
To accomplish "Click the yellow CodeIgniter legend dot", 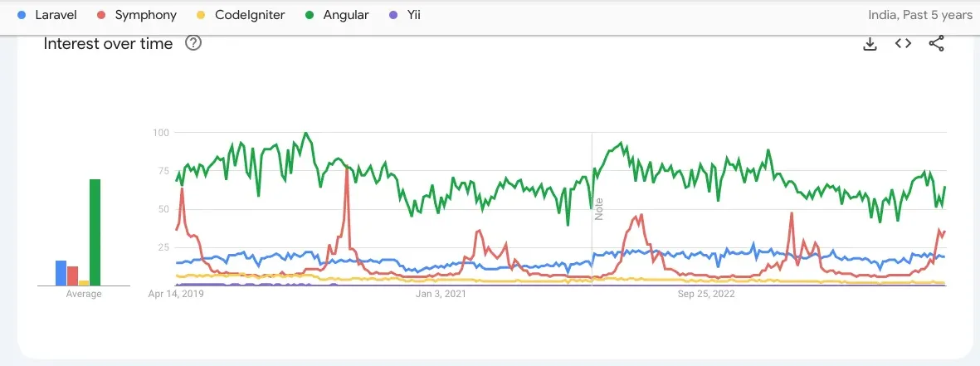I will click(200, 14).
